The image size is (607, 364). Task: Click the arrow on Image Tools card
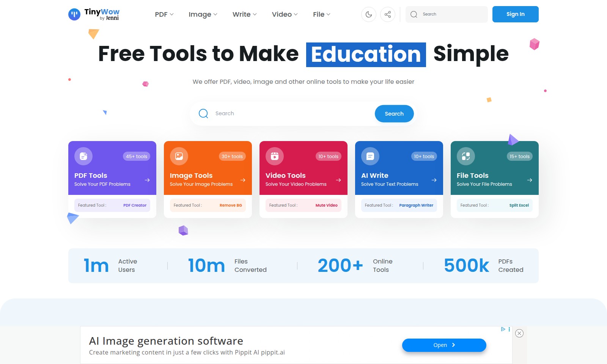[x=243, y=180]
